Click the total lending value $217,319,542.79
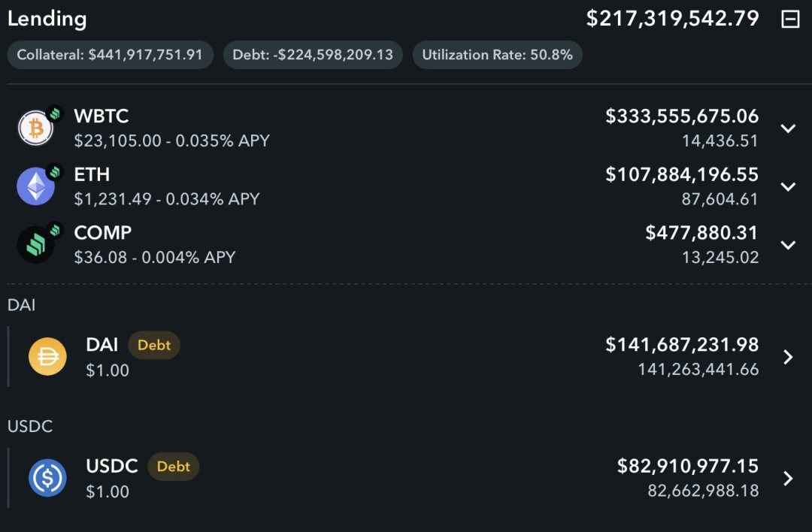 tap(672, 19)
